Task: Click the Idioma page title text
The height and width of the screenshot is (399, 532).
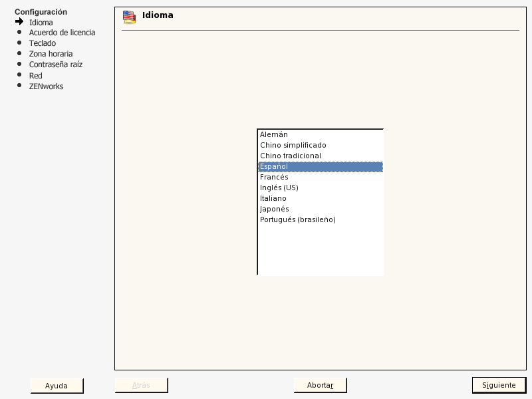Action: [158, 15]
